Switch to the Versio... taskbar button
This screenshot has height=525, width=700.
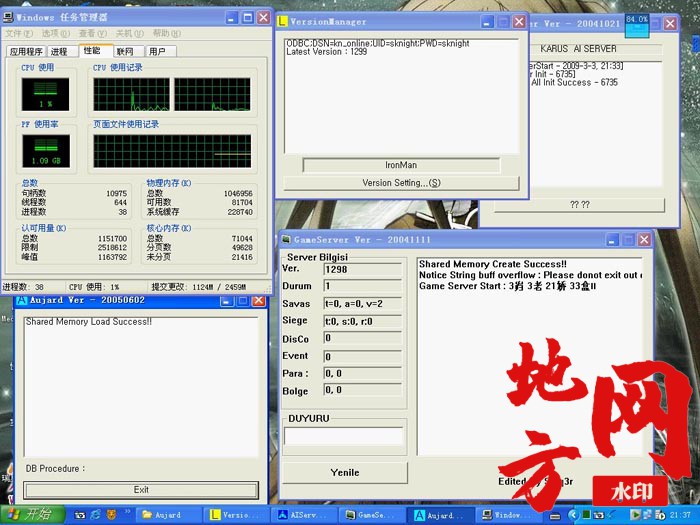point(237,515)
